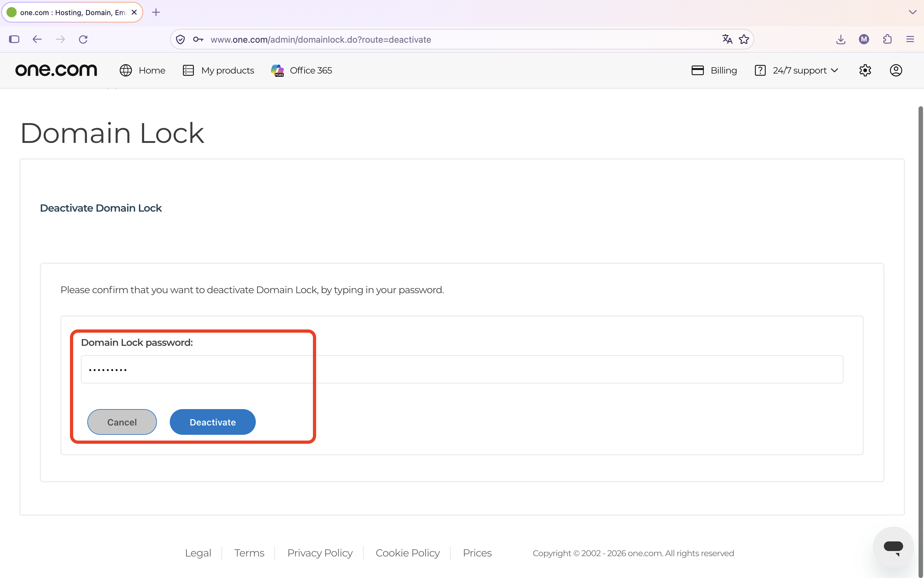
Task: Open the shield tracking protection icon
Action: click(180, 39)
